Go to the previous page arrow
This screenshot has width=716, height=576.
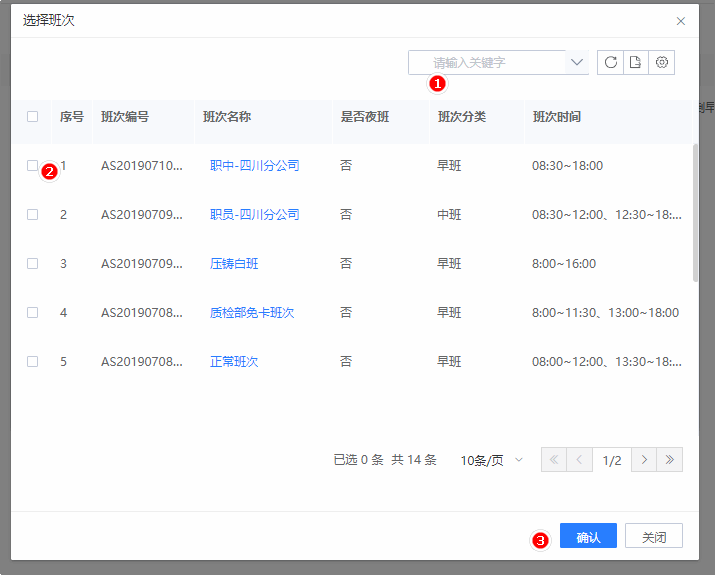pyautogui.click(x=579, y=460)
